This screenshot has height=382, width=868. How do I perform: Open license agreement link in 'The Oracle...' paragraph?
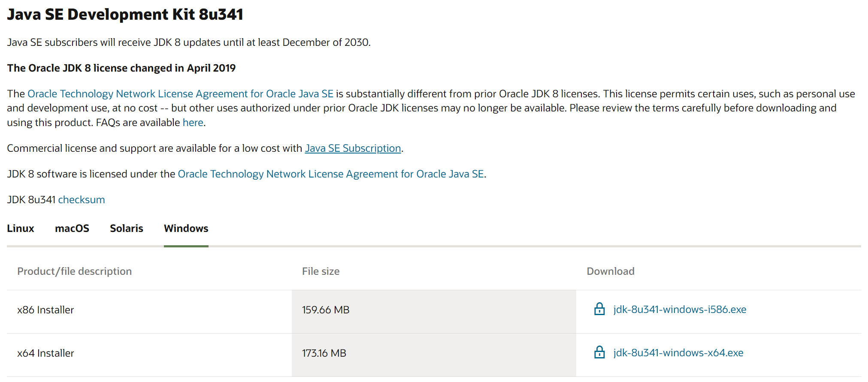coord(180,94)
